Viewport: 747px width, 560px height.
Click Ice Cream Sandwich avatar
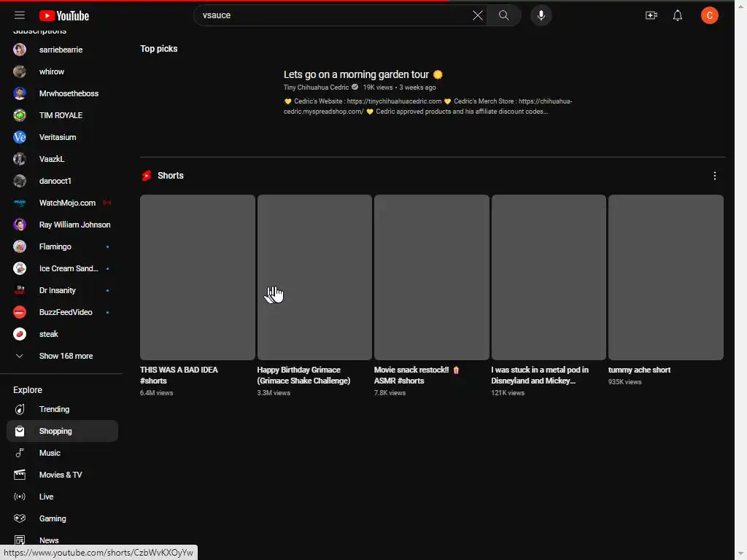(20, 268)
